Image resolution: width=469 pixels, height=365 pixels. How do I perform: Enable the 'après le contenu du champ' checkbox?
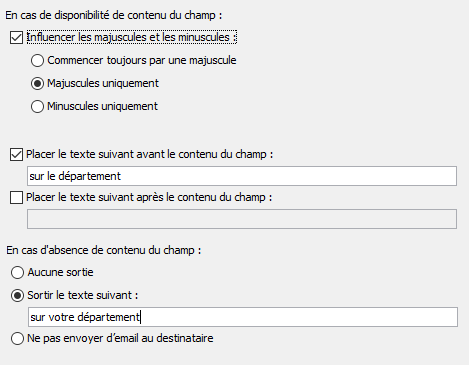click(x=16, y=197)
